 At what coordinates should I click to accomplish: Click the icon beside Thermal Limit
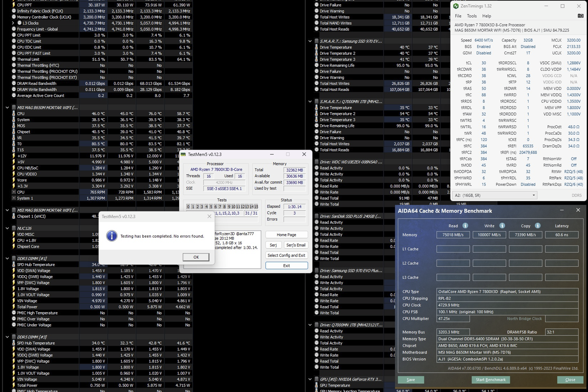[x=14, y=59]
